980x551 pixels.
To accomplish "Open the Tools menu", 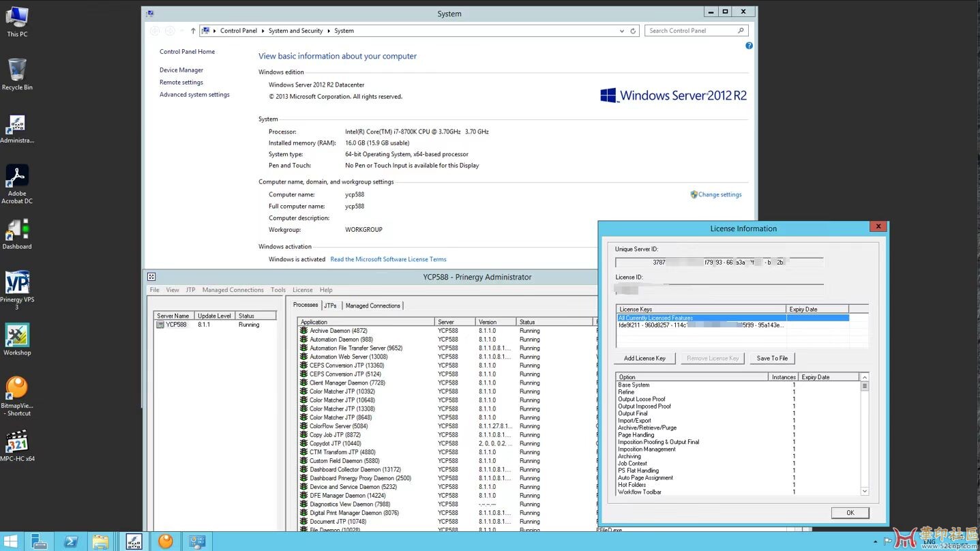I will click(278, 290).
